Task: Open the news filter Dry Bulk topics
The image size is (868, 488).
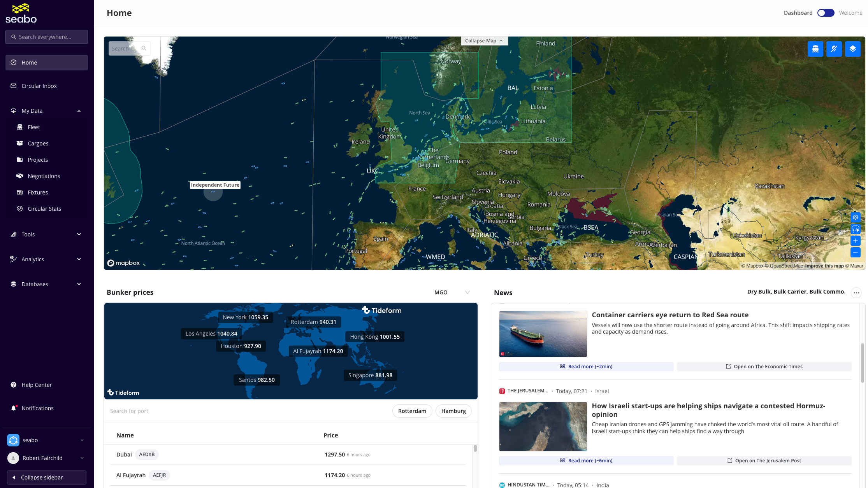Action: coord(796,292)
